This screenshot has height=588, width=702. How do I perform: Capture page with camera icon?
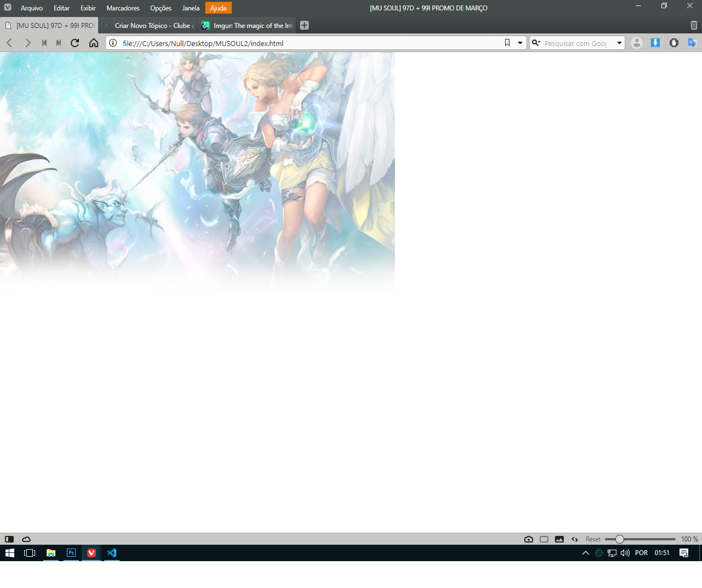coord(529,539)
